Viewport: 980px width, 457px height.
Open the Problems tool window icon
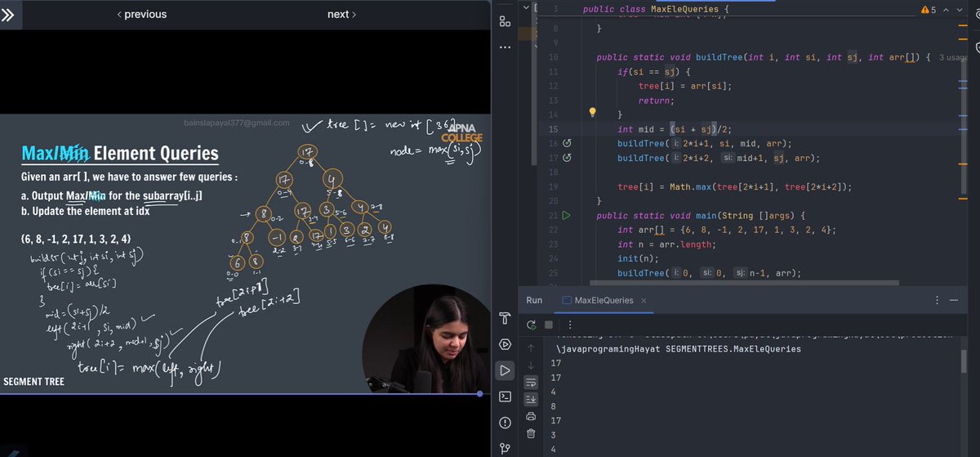click(505, 423)
